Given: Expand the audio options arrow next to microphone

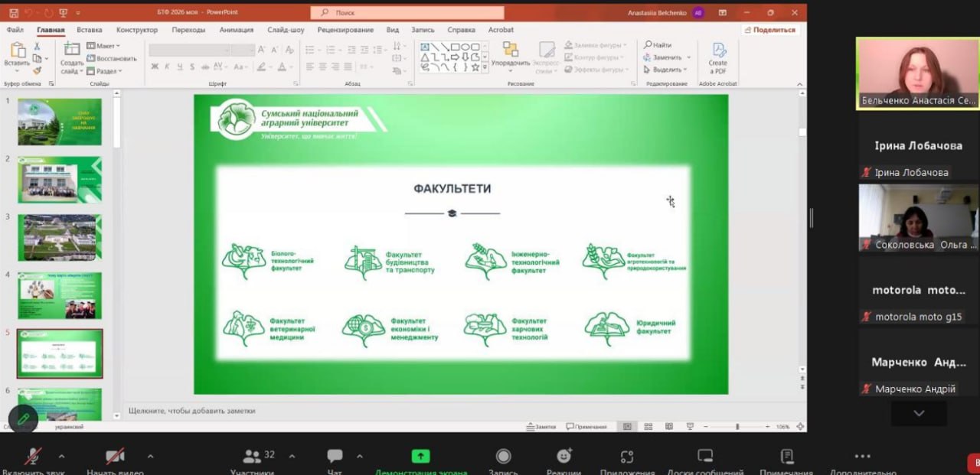Looking at the screenshot, I should coord(62,457).
